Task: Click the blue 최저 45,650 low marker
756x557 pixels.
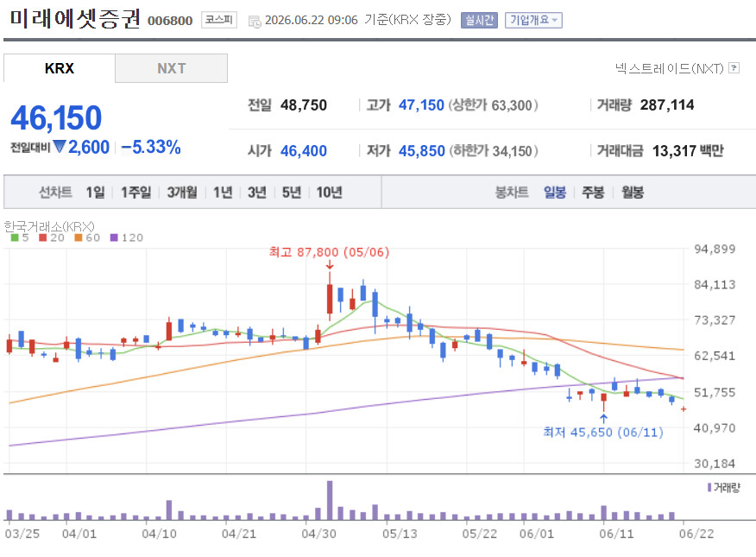Action: (603, 432)
